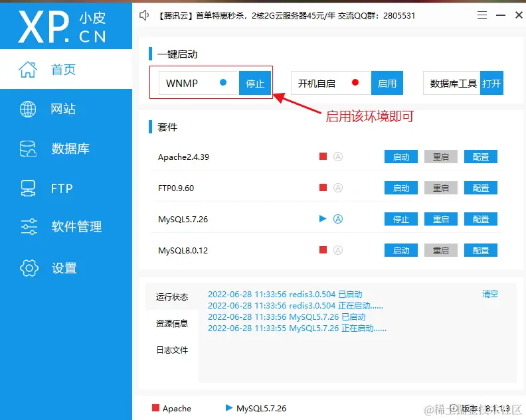The width and height of the screenshot is (526, 420).
Task: Click Apache2.4.39 red stopped indicator
Action: coord(323,156)
